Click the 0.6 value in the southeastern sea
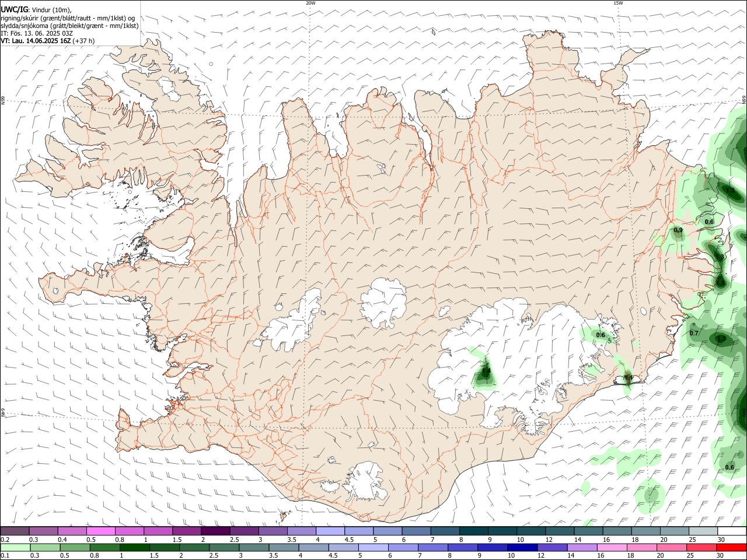Viewport: 747px width, 560px height. click(729, 467)
